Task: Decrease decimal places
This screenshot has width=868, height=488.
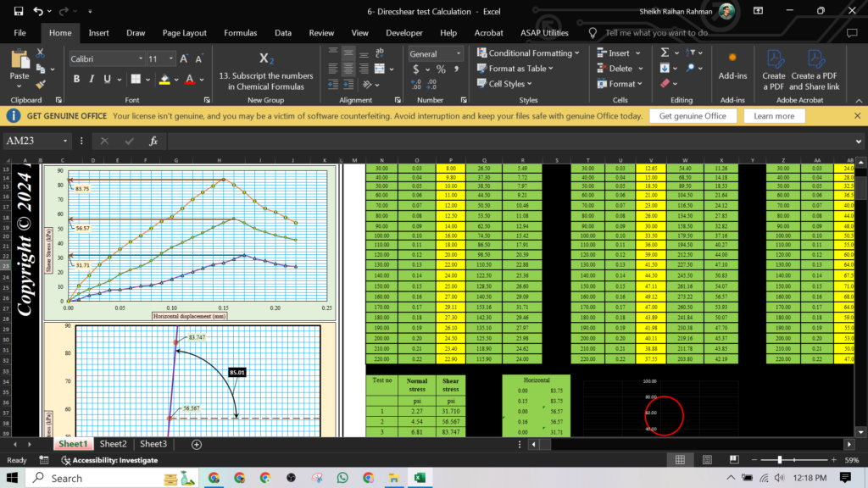Action: 431,84
